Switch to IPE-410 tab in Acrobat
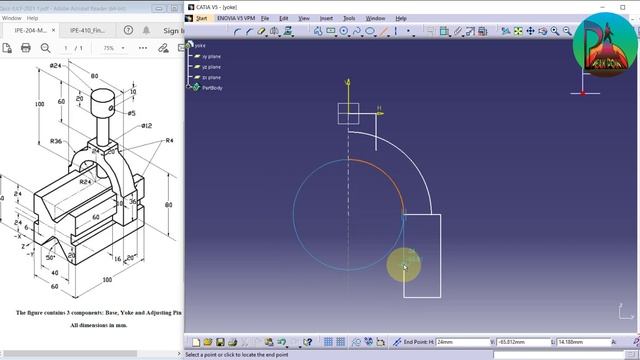 (x=87, y=30)
